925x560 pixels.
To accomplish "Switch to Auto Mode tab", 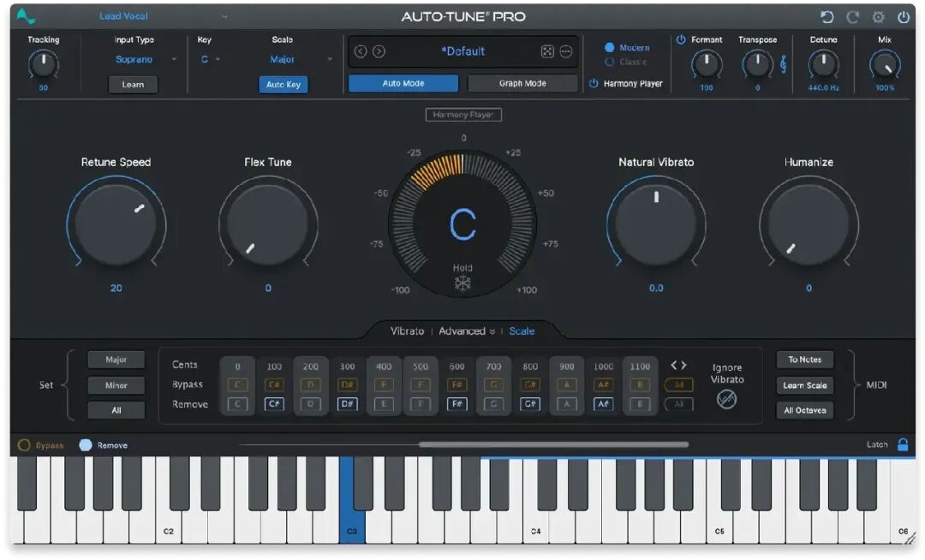I will pyautogui.click(x=403, y=83).
